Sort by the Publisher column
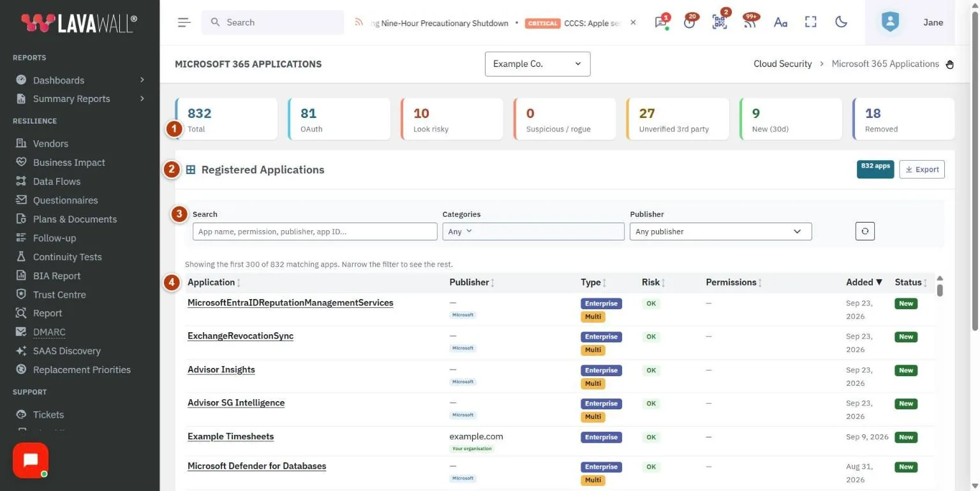The width and height of the screenshot is (980, 491). click(473, 282)
